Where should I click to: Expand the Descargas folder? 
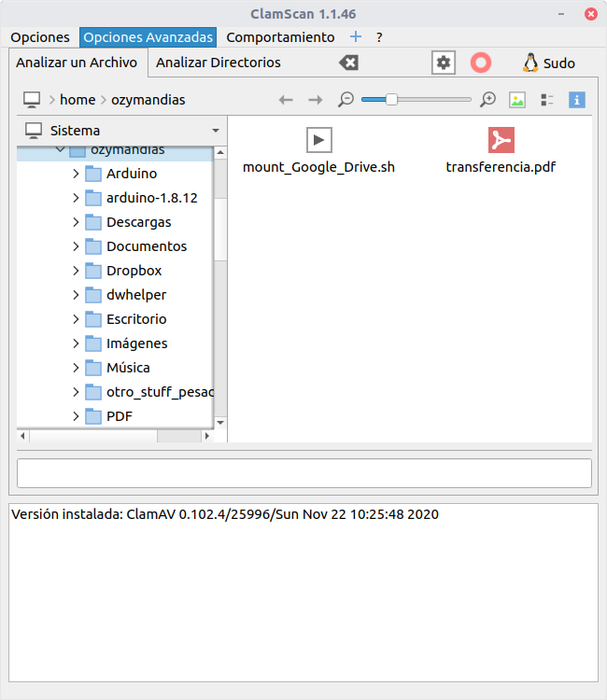click(76, 222)
